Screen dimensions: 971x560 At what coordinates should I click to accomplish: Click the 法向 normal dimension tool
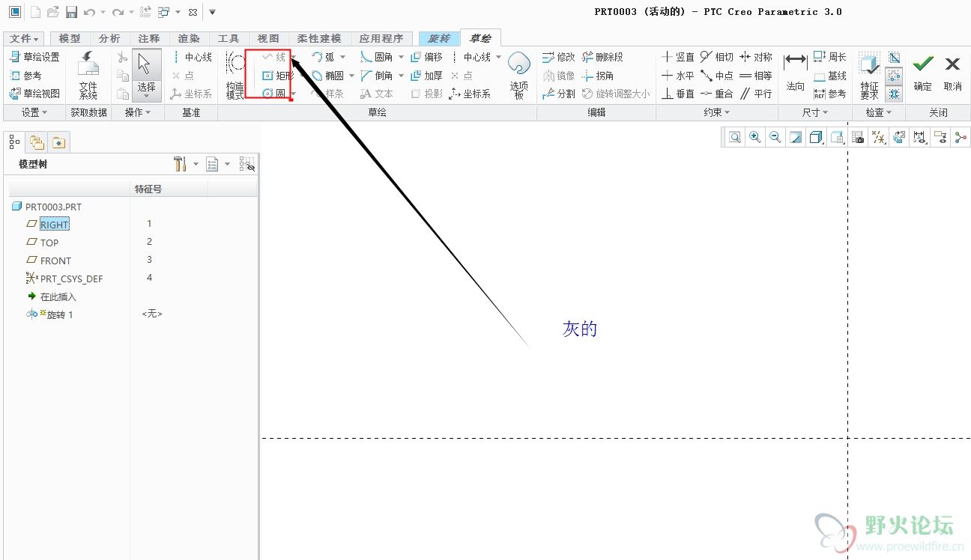click(x=795, y=73)
